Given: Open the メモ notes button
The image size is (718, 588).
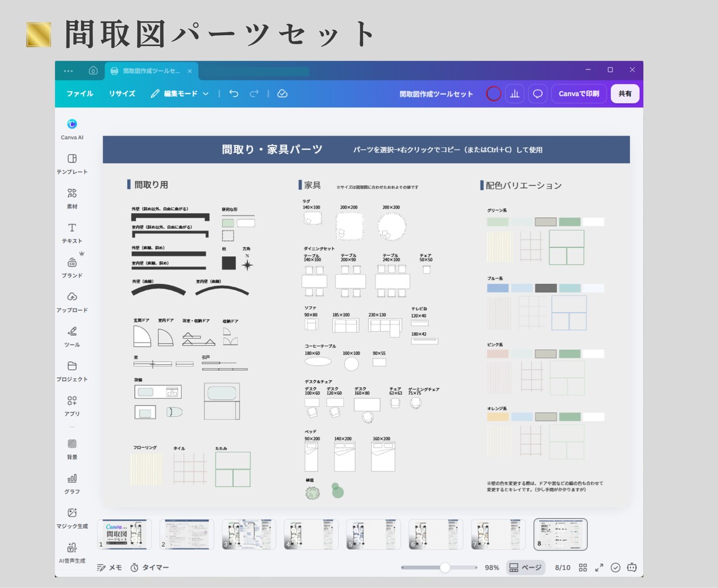Looking at the screenshot, I should (x=109, y=567).
